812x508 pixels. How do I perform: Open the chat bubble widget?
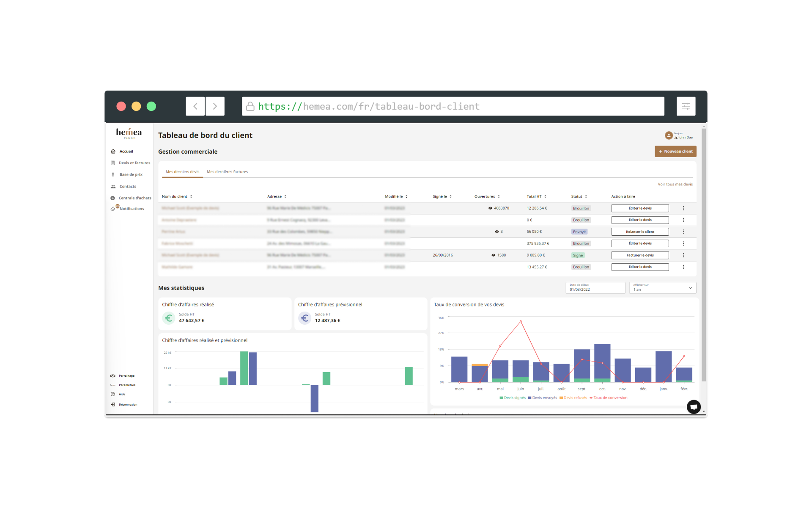pos(694,407)
